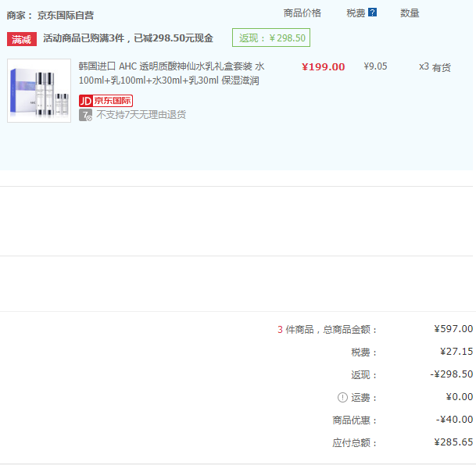Click the cashback amount -¥298.50
The height and width of the screenshot is (465, 476).
click(x=452, y=374)
